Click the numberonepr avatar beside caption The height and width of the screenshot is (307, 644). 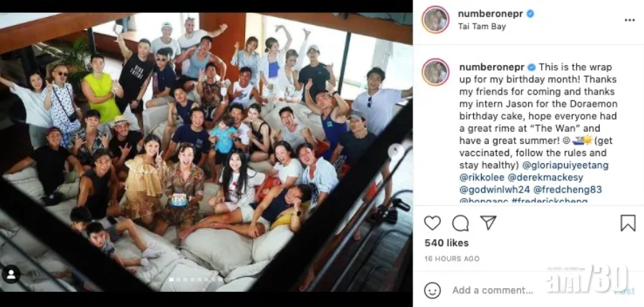(x=435, y=72)
